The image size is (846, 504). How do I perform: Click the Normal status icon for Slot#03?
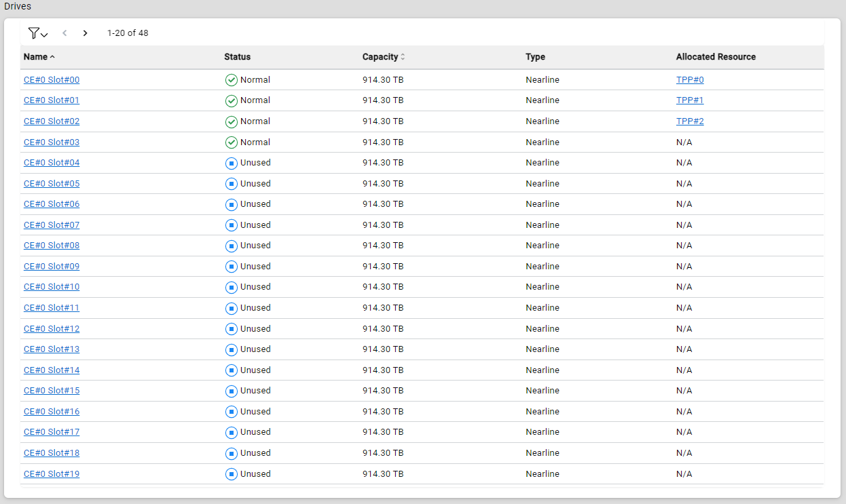(x=231, y=142)
